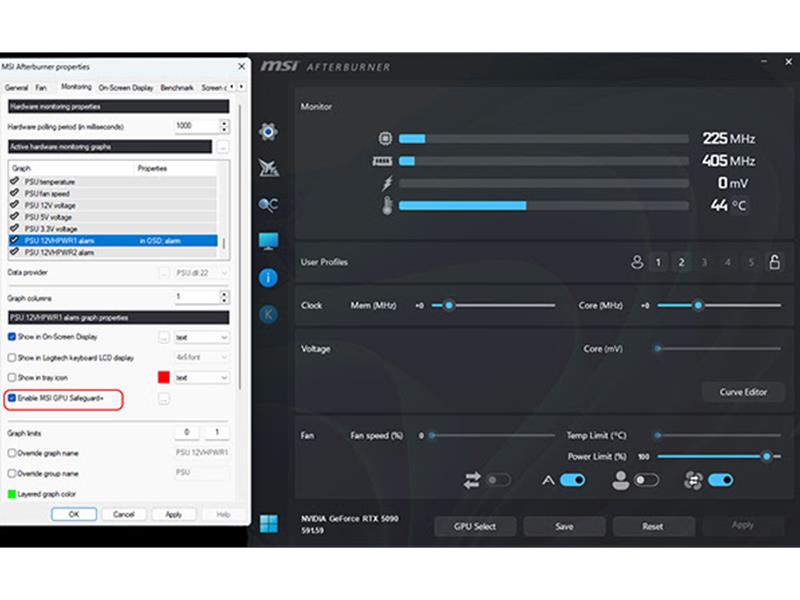
Task: Click the profile lock icon
Action: click(x=773, y=262)
